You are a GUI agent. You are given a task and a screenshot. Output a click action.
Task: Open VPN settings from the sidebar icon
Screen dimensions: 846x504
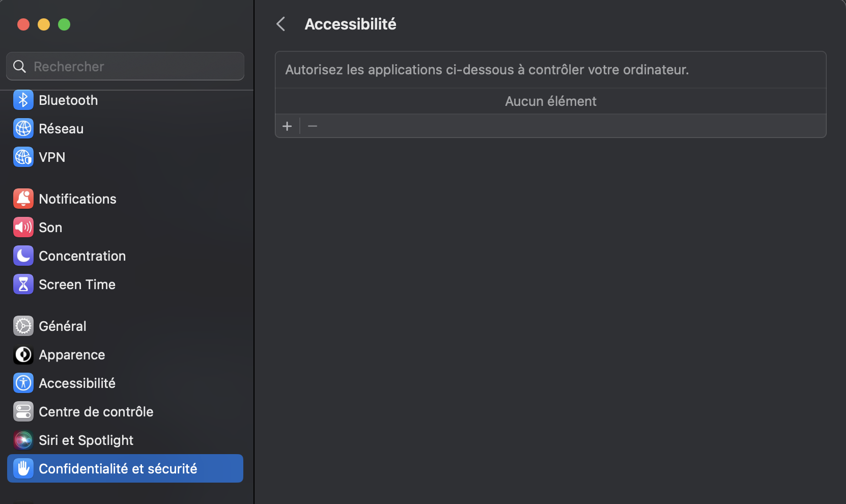pyautogui.click(x=23, y=157)
